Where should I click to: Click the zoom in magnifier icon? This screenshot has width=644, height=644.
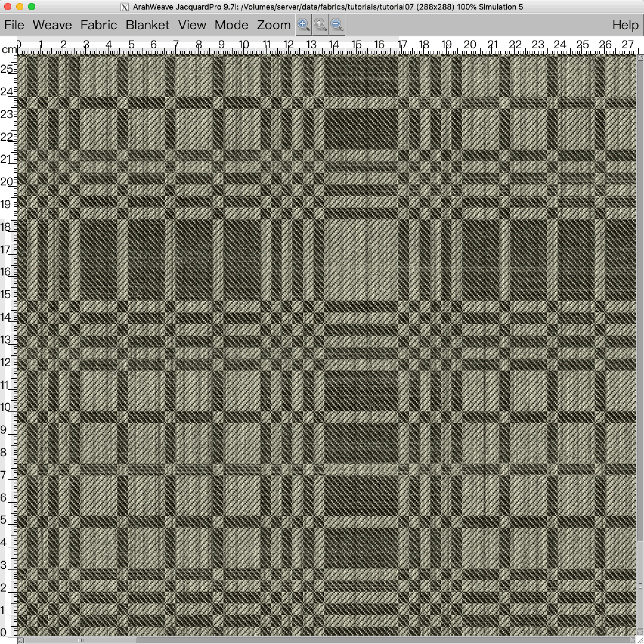(x=303, y=25)
